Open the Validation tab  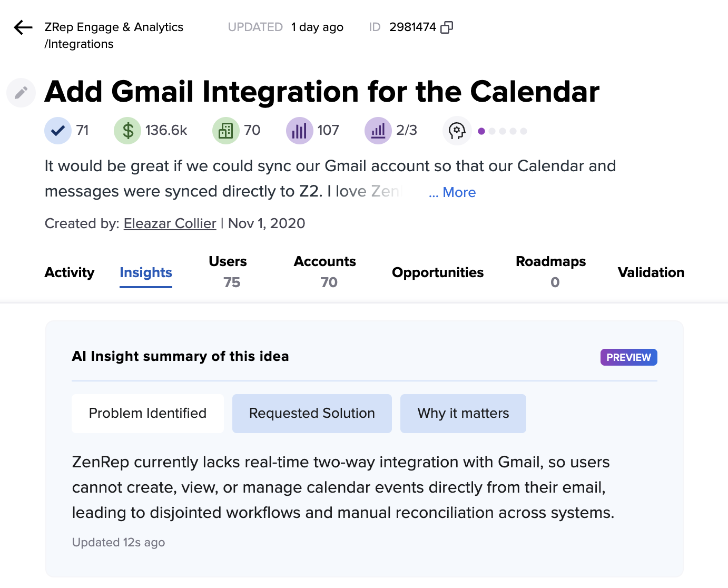[x=651, y=272]
